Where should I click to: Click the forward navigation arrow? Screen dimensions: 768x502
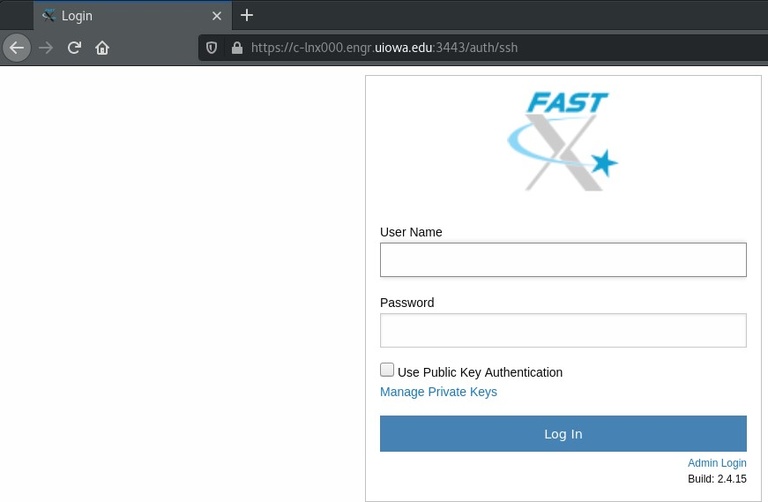point(46,47)
